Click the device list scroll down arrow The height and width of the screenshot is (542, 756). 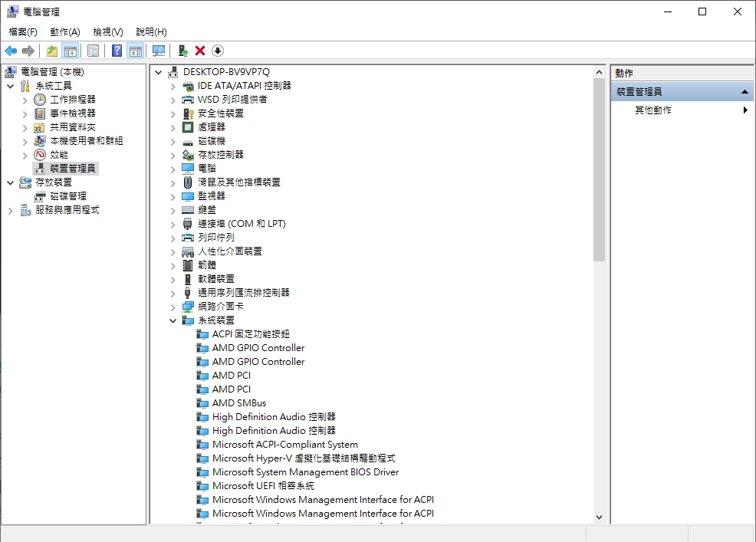pyautogui.click(x=599, y=517)
